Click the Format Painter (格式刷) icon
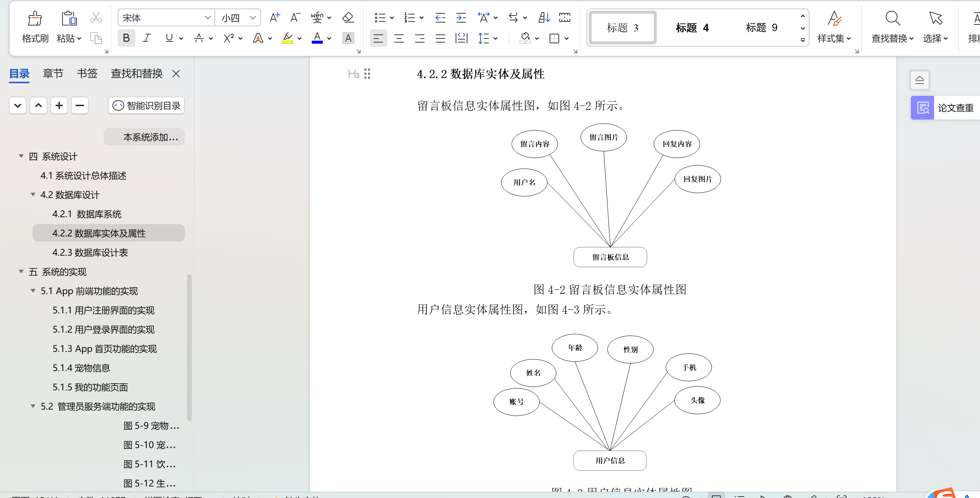This screenshot has height=498, width=980. pos(35,18)
